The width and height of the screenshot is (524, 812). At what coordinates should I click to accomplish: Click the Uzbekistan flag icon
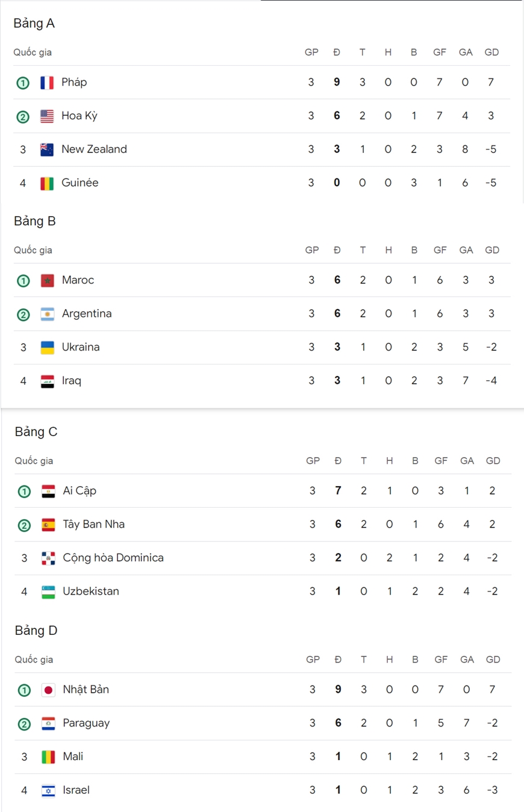(48, 592)
